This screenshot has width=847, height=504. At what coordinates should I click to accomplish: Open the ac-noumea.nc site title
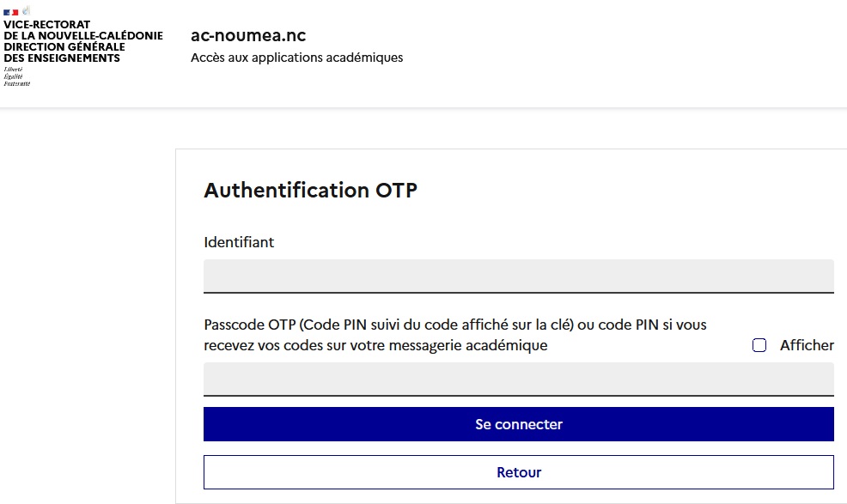point(248,35)
